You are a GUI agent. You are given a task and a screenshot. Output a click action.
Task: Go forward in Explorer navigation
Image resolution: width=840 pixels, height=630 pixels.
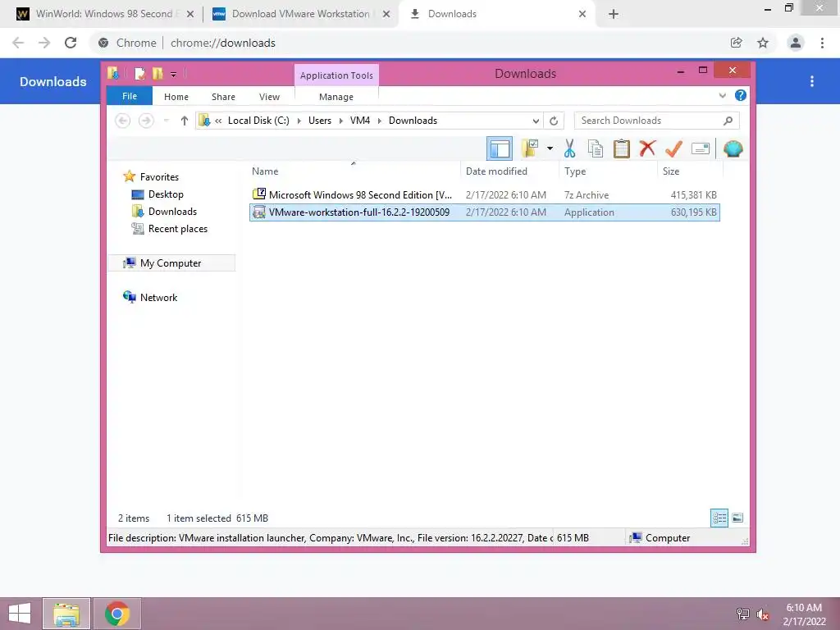pyautogui.click(x=146, y=121)
